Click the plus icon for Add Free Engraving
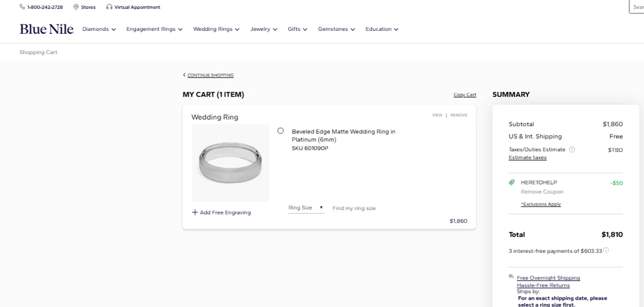 click(195, 212)
